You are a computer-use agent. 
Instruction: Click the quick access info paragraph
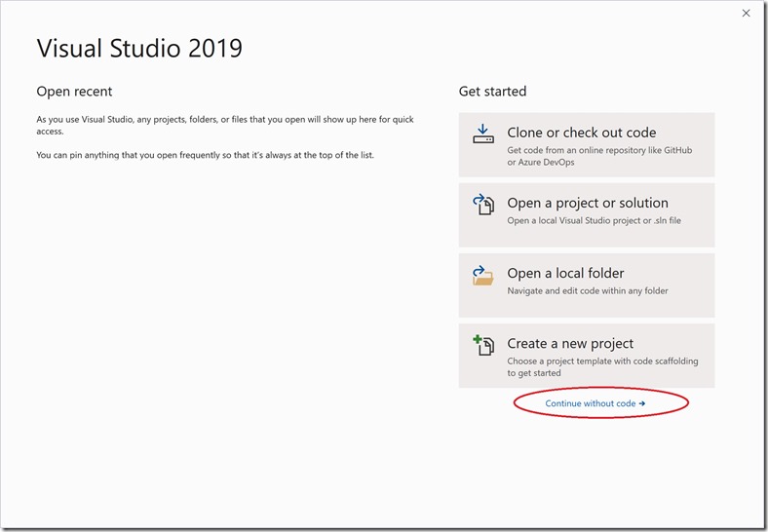pyautogui.click(x=225, y=125)
